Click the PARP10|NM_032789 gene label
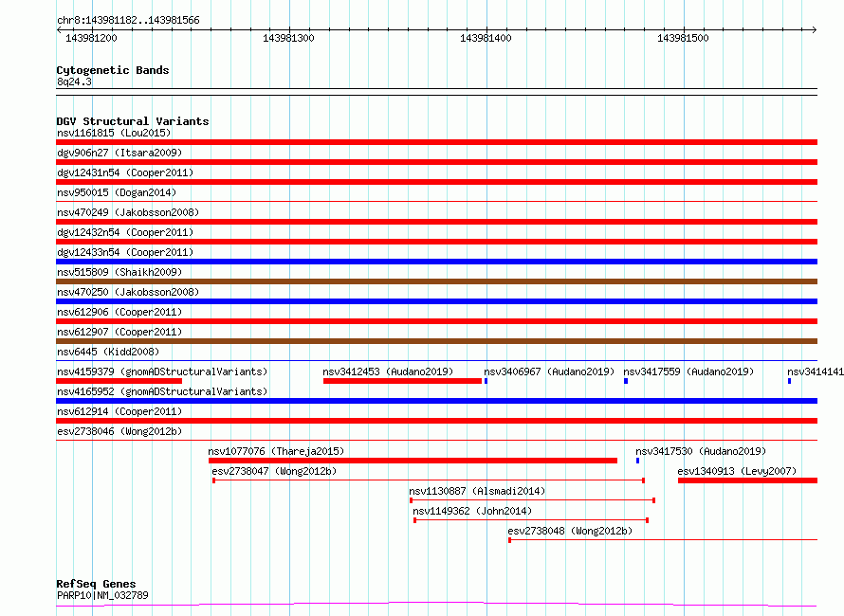844x616 pixels. point(102,595)
